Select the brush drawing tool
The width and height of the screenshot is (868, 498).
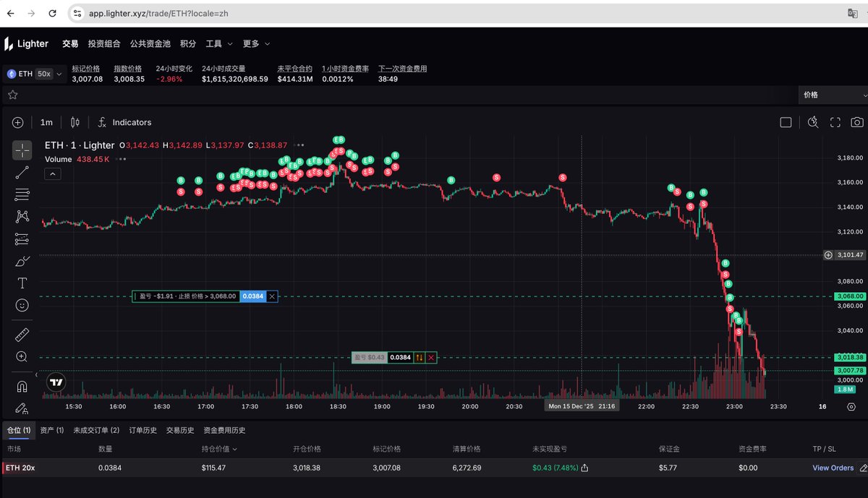click(x=22, y=261)
